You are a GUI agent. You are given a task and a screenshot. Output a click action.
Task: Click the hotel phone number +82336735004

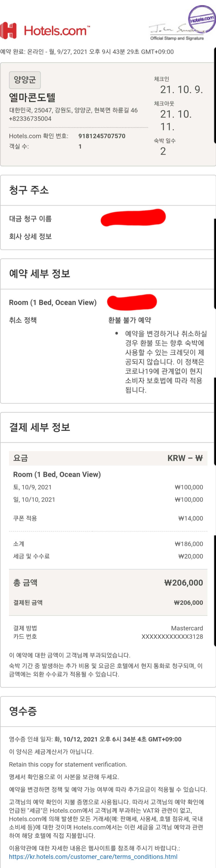[x=30, y=119]
